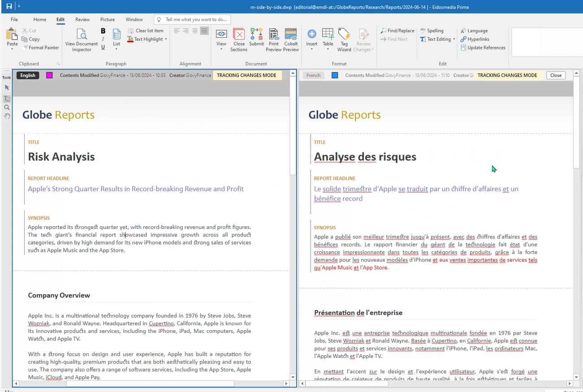583x392 pixels.
Task: Open the Text Highlight dropdown arrow
Action: coord(166,39)
